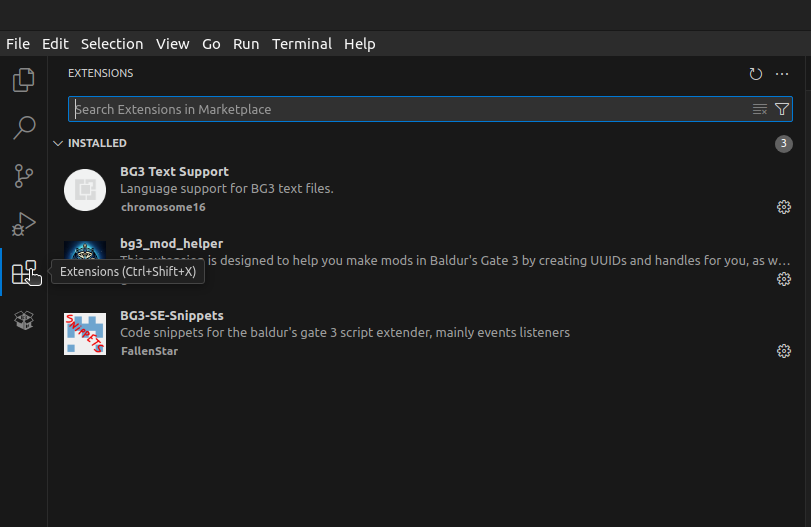
Task: Open the Edit menu
Action: [x=55, y=44]
